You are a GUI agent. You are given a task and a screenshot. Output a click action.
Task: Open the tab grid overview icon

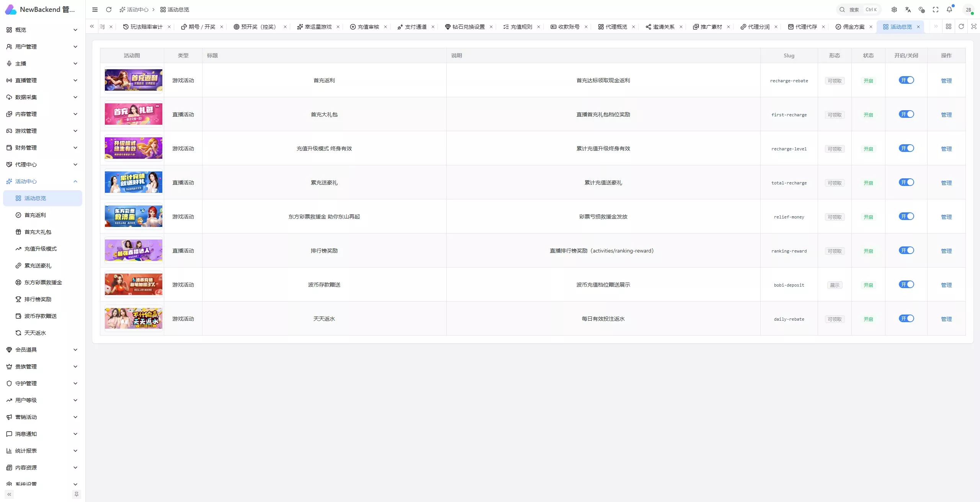949,26
